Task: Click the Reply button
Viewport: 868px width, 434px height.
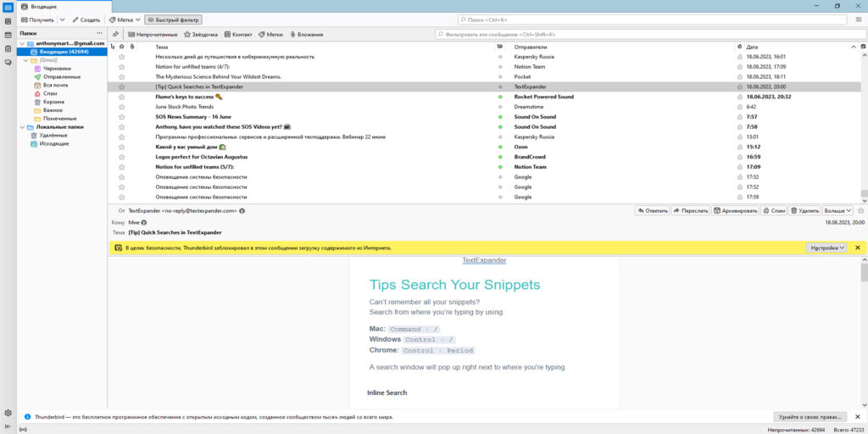Action: pos(652,211)
